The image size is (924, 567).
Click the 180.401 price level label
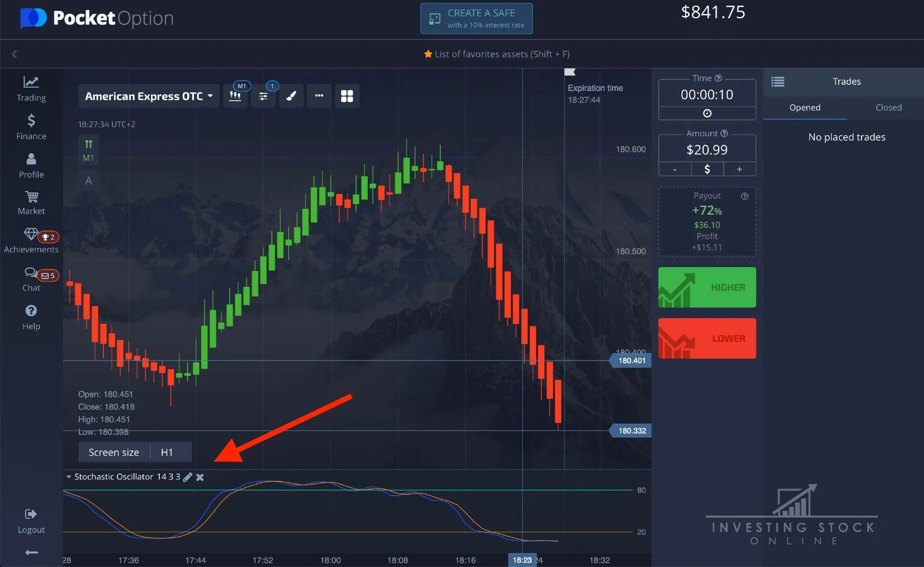pos(631,361)
